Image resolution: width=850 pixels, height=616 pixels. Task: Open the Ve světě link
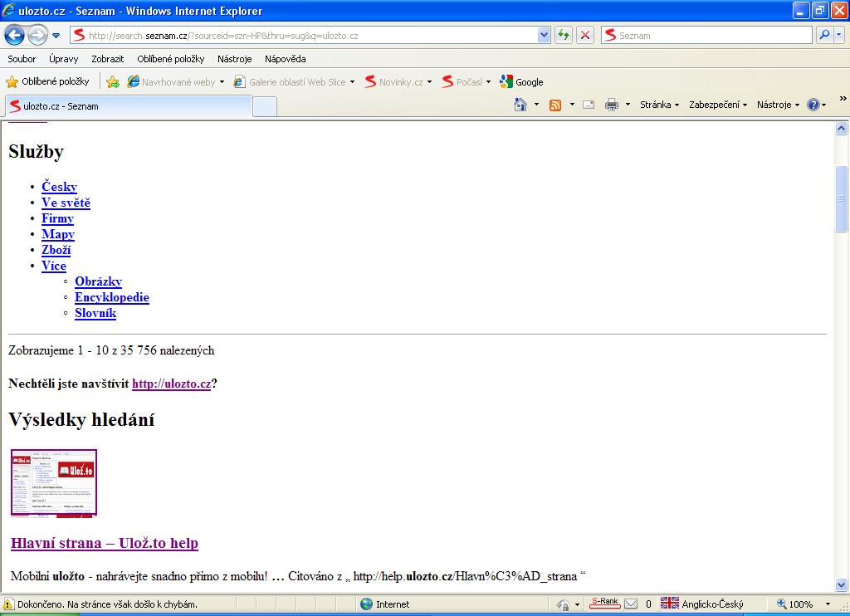[66, 203]
